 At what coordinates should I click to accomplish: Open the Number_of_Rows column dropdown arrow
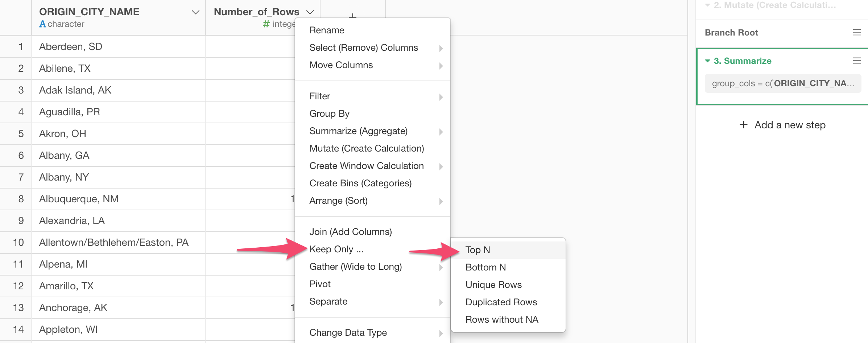[310, 12]
